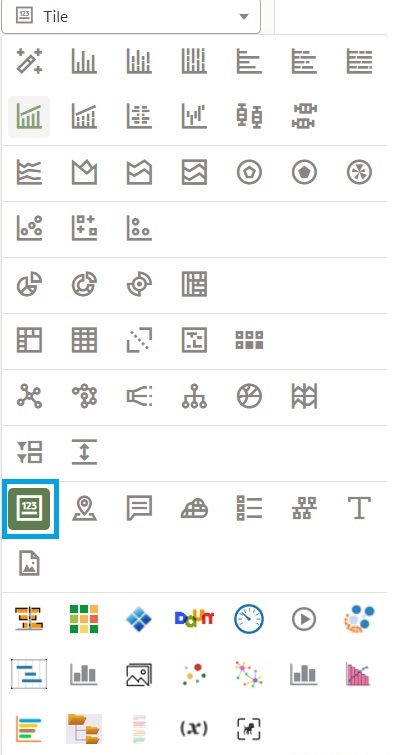Pick the colorful heatmap grid plugin icon

[x=84, y=619]
